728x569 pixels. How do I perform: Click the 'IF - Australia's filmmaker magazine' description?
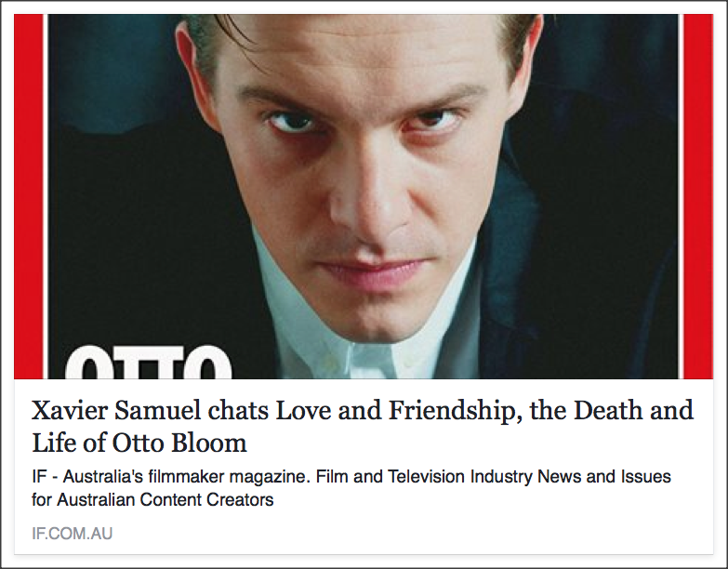point(170,477)
